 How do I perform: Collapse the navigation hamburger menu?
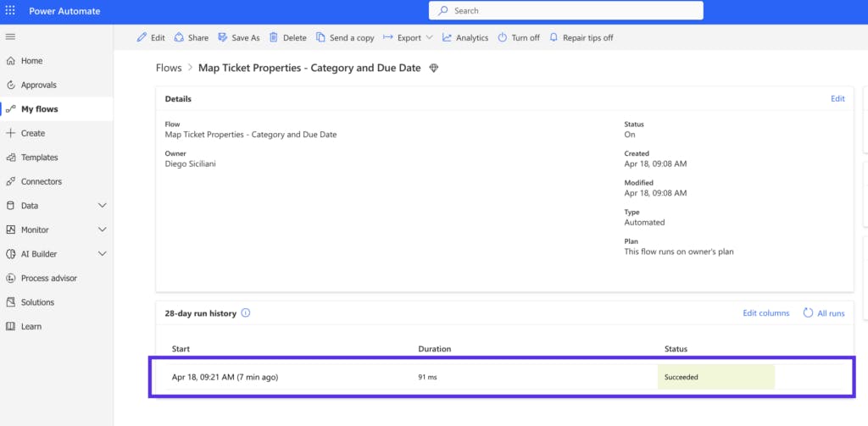click(x=10, y=36)
